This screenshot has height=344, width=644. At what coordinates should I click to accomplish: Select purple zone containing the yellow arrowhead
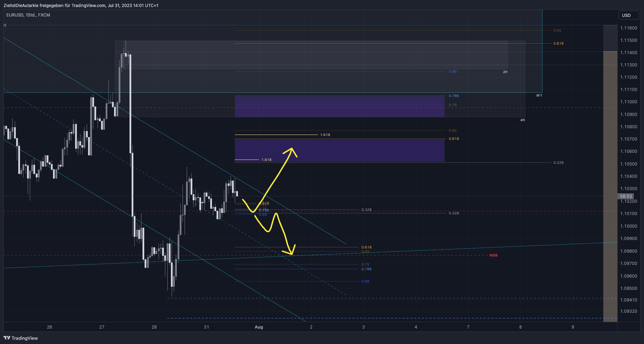(339, 150)
